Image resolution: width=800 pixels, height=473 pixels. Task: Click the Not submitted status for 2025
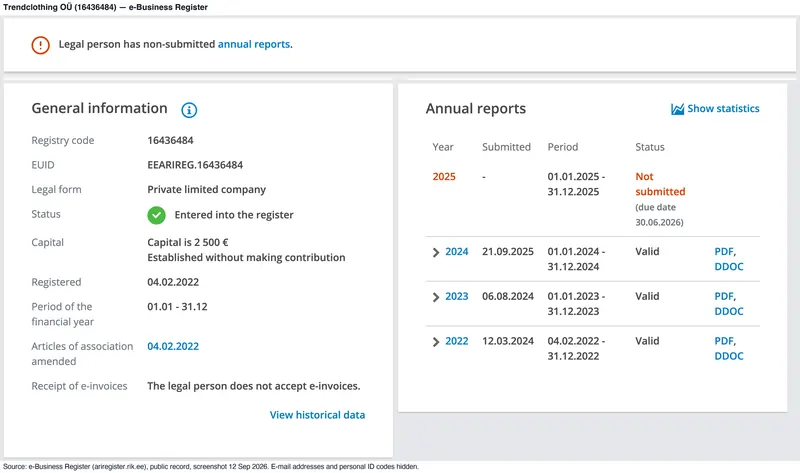(660, 184)
